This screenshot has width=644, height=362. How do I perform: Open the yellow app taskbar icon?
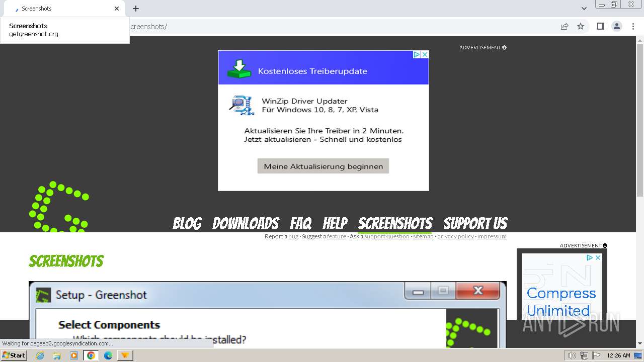[125, 355]
